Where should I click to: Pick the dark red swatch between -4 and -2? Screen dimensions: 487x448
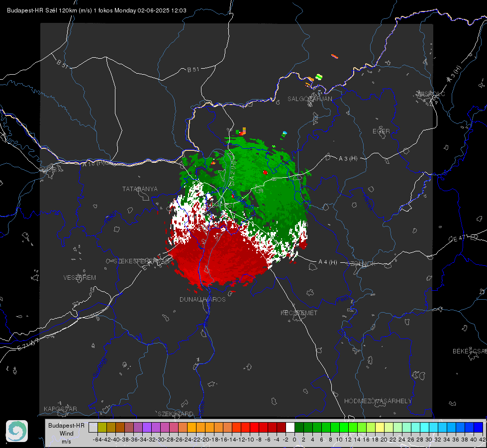coord(281,427)
